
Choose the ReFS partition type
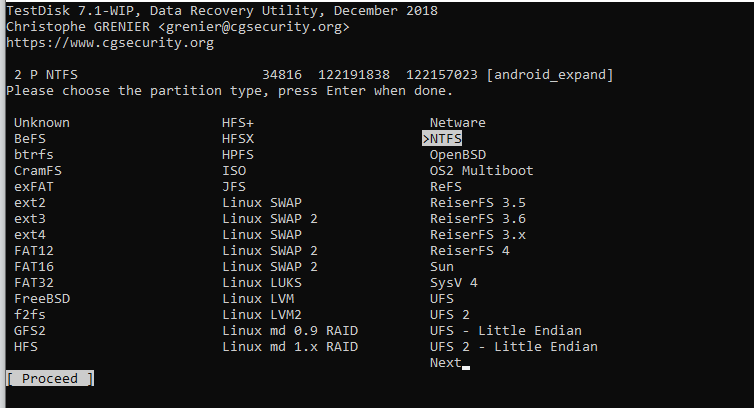[x=446, y=187]
